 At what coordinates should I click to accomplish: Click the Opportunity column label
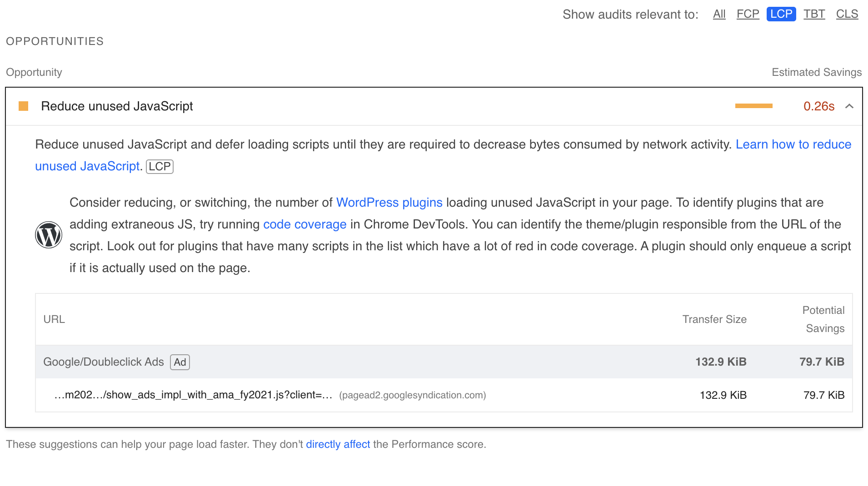tap(34, 72)
